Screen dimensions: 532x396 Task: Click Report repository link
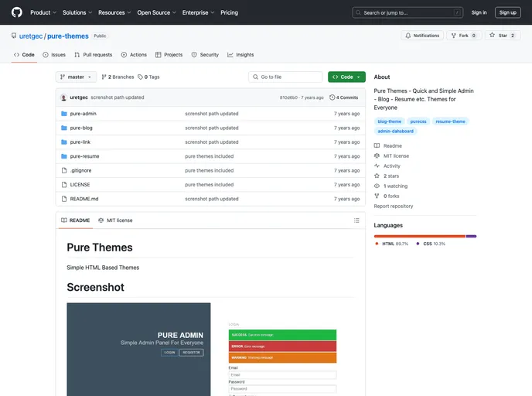[x=394, y=206]
